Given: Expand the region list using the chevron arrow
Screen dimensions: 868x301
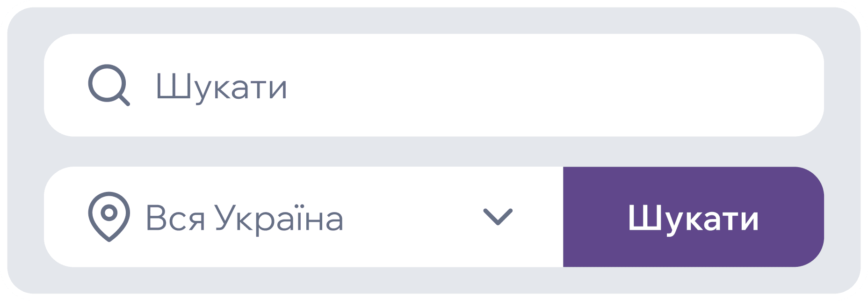Looking at the screenshot, I should (498, 217).
